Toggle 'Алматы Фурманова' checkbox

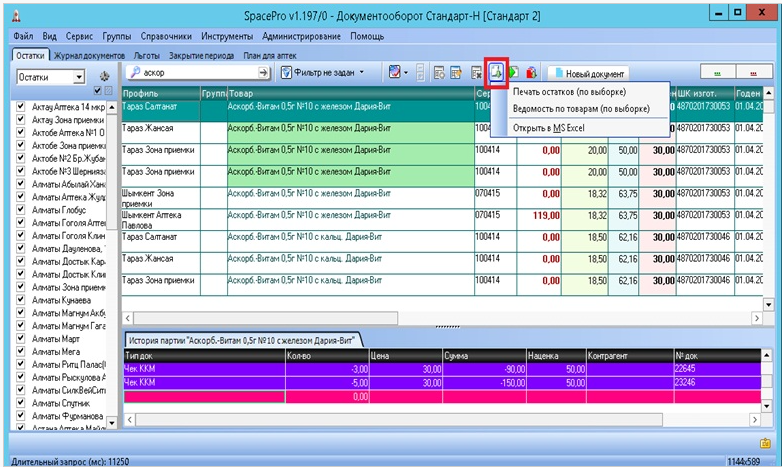coord(20,416)
